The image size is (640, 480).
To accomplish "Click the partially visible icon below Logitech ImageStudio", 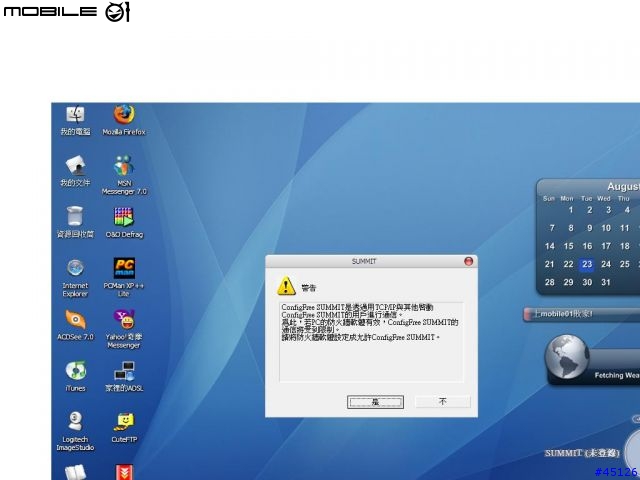I will pyautogui.click(x=76, y=472).
